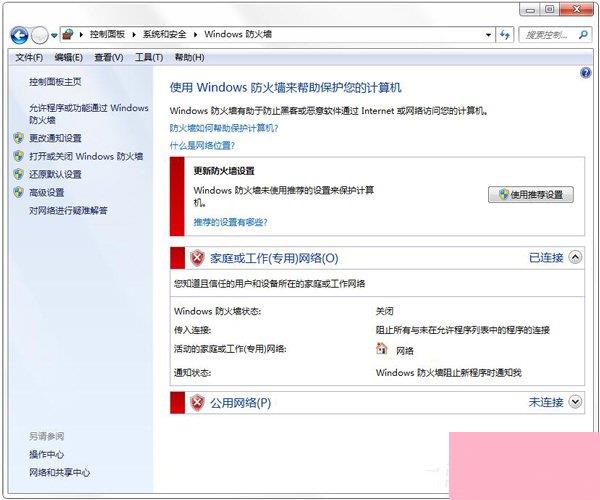The height and width of the screenshot is (500, 600).
Task: Open the 编辑(E) menu
Action: (x=68, y=58)
